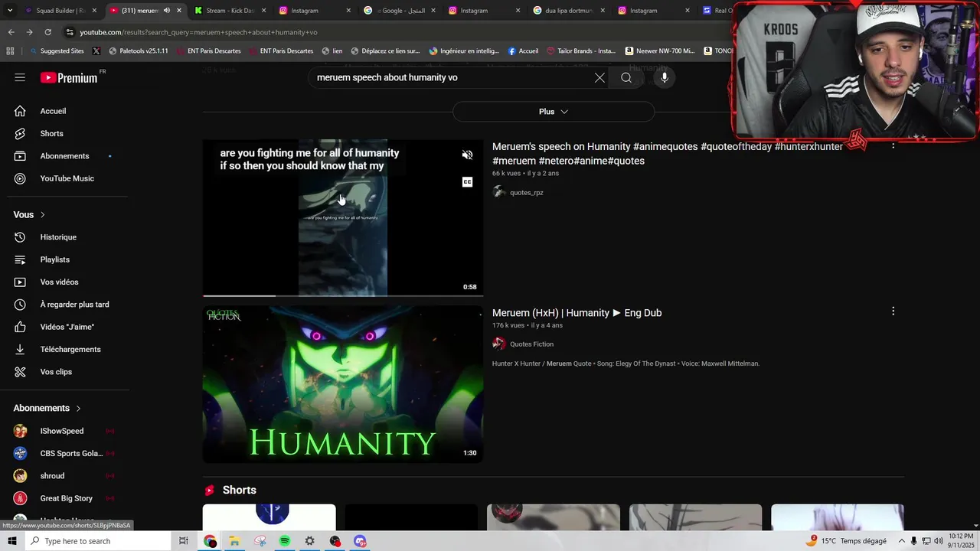Go forward in the browser
This screenshot has width=980, height=551.
(x=29, y=32)
